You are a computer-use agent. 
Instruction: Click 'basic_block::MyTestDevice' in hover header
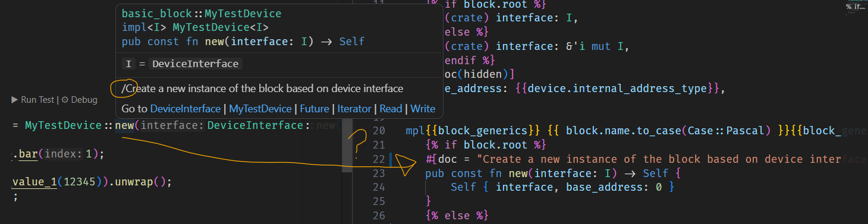pos(202,13)
